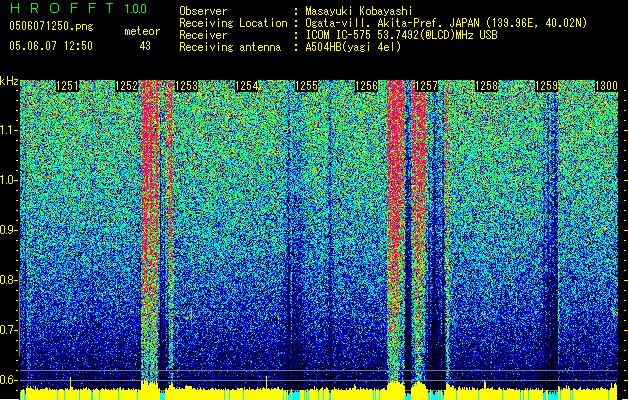Click the 1254 time marker
This screenshot has width=629, height=400.
point(246,86)
